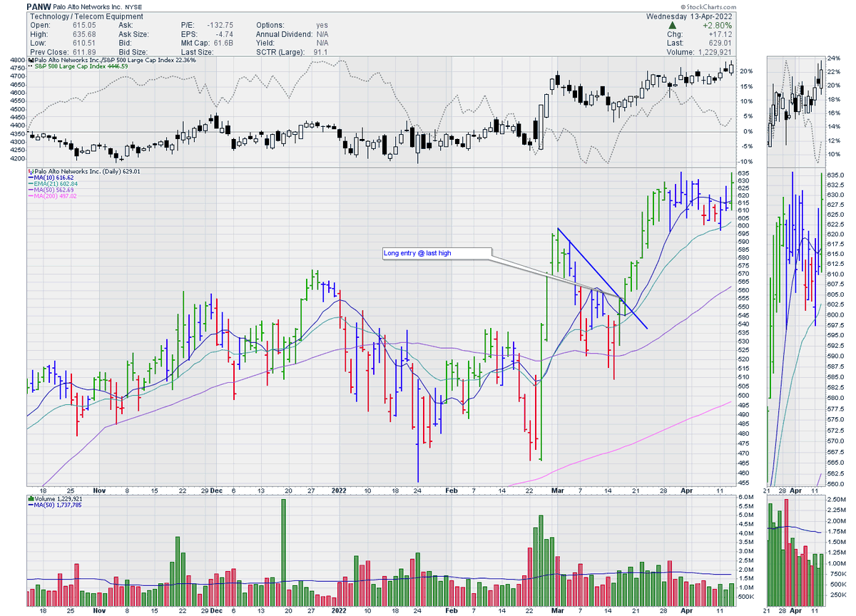
Task: Click the zoomed price chart thumbnail on the right
Action: (797, 329)
